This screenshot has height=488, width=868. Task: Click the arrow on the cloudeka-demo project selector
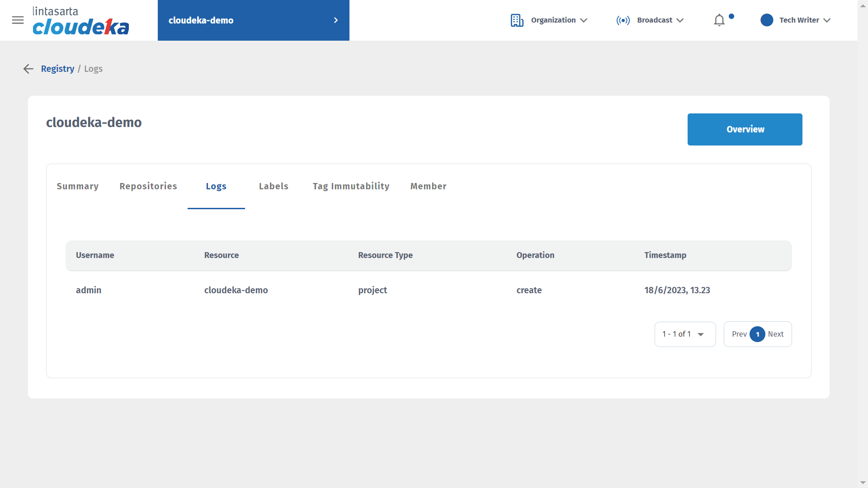click(x=335, y=20)
